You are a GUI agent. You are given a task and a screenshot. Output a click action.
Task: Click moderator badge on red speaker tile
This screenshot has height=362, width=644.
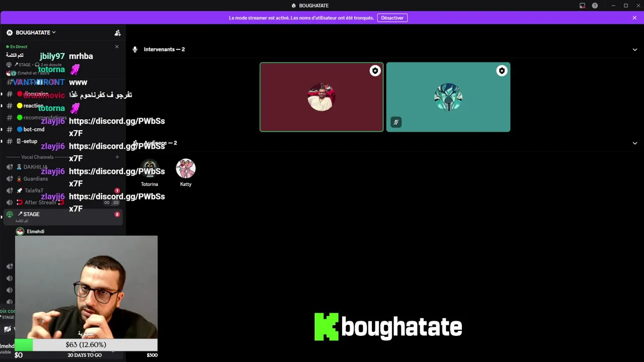click(x=375, y=71)
